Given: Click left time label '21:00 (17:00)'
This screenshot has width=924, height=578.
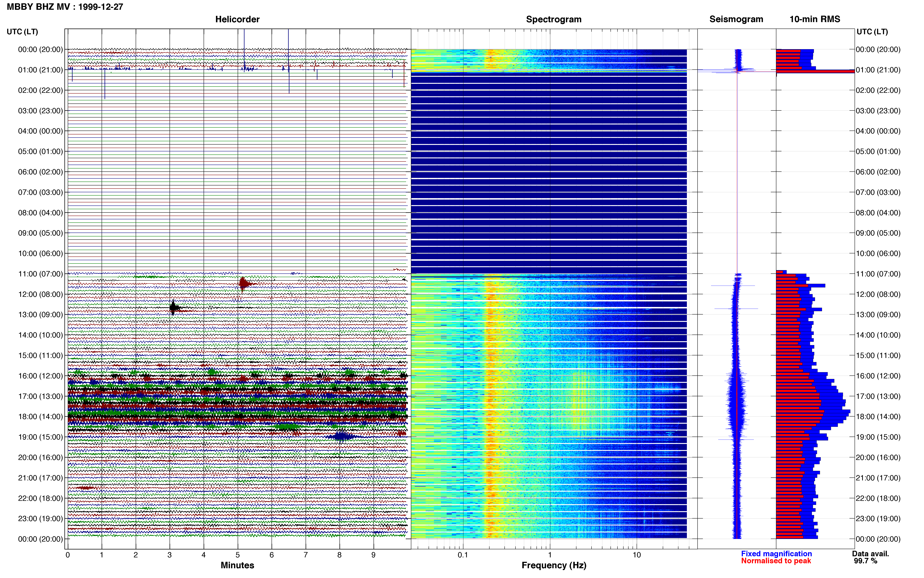Looking at the screenshot, I should [x=41, y=478].
